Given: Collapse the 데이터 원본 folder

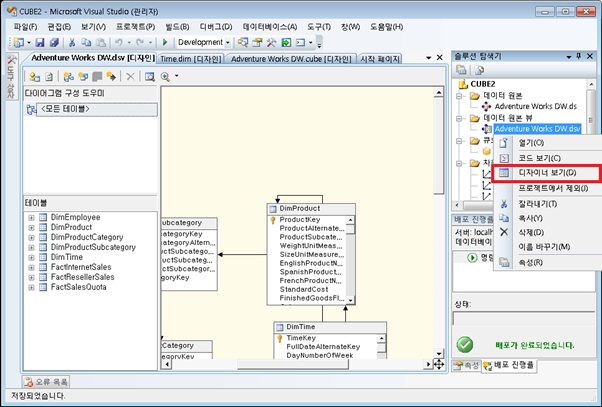Looking at the screenshot, I should tap(459, 96).
